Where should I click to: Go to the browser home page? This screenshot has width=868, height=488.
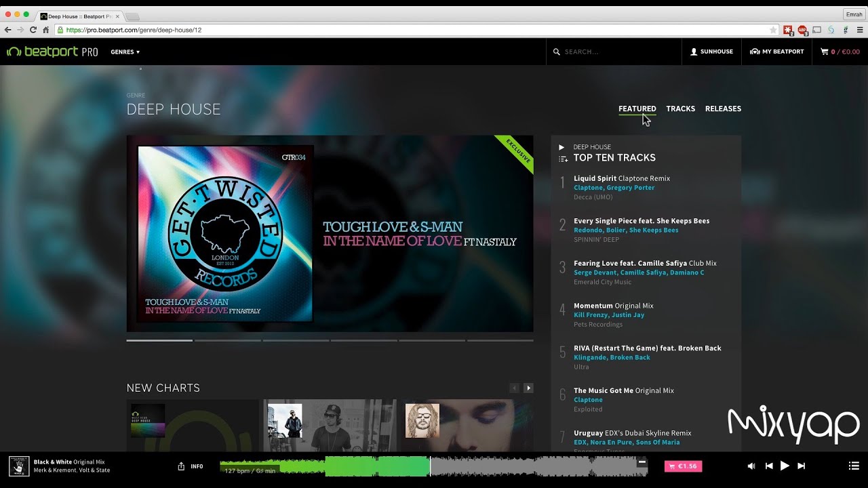pos(45,30)
